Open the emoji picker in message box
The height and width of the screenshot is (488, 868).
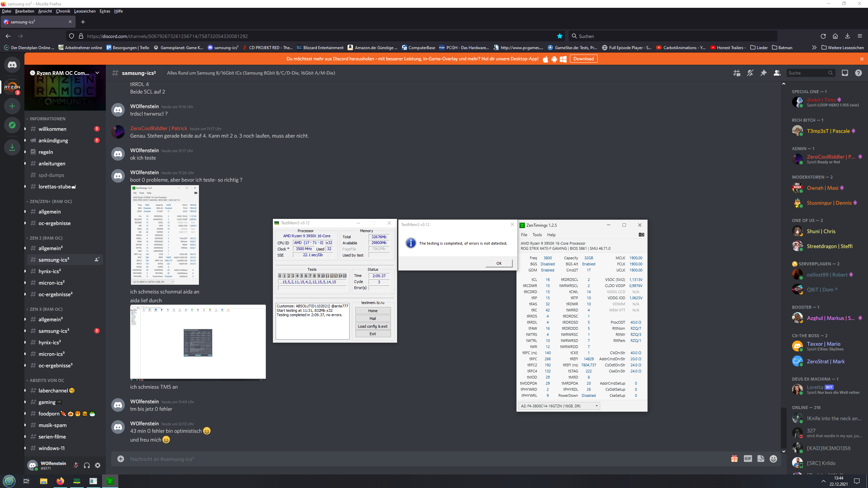point(773,459)
